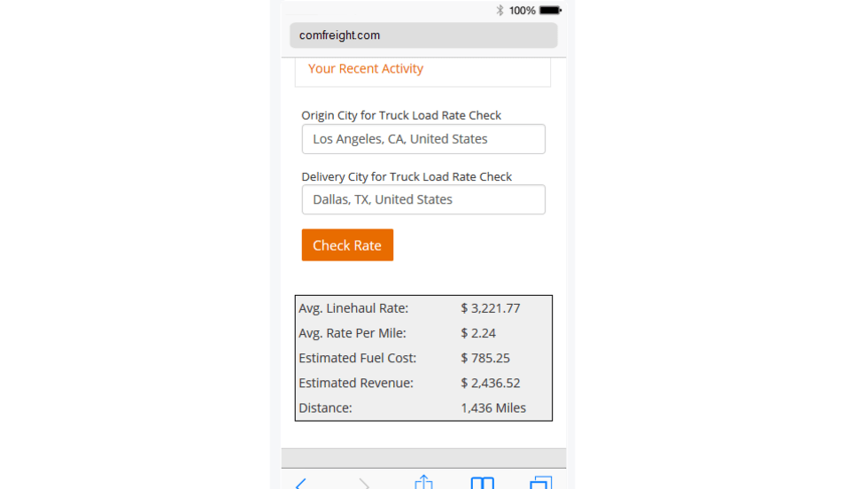Tap the browser forward arrow
868x489 pixels.
pos(363,483)
